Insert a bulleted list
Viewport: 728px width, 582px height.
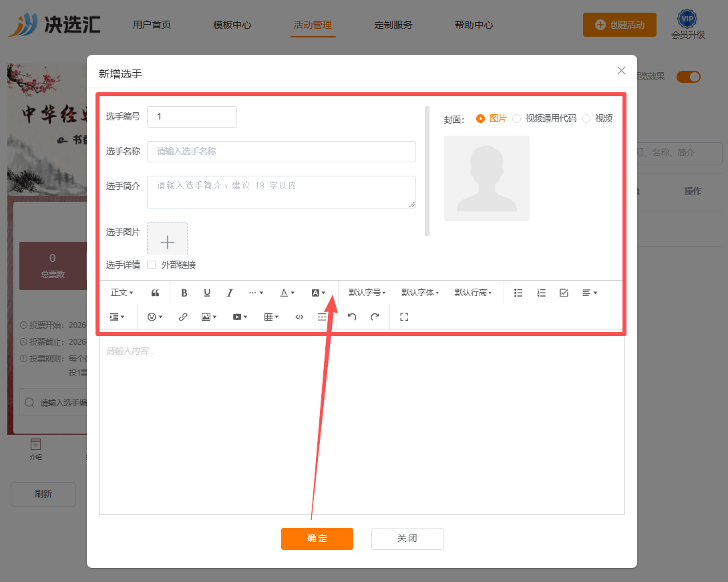click(x=518, y=293)
